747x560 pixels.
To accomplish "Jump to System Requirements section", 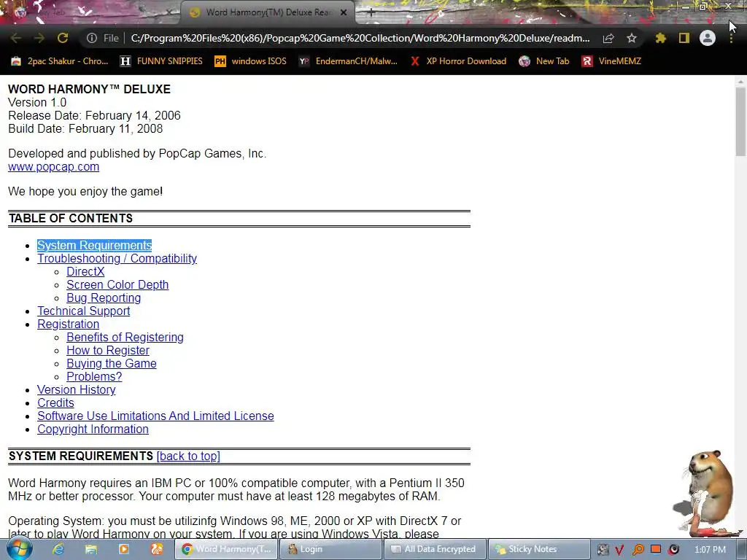I will [x=94, y=245].
